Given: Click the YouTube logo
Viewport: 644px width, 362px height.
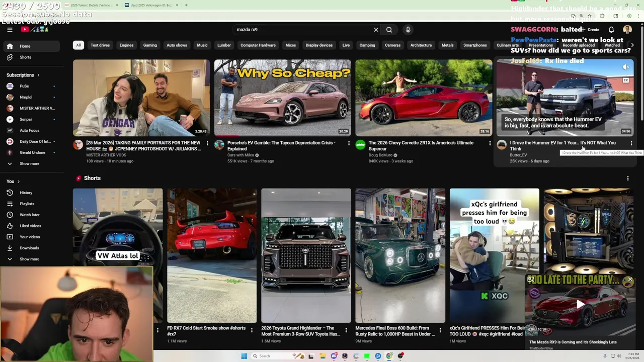Looking at the screenshot, I should [x=34, y=30].
